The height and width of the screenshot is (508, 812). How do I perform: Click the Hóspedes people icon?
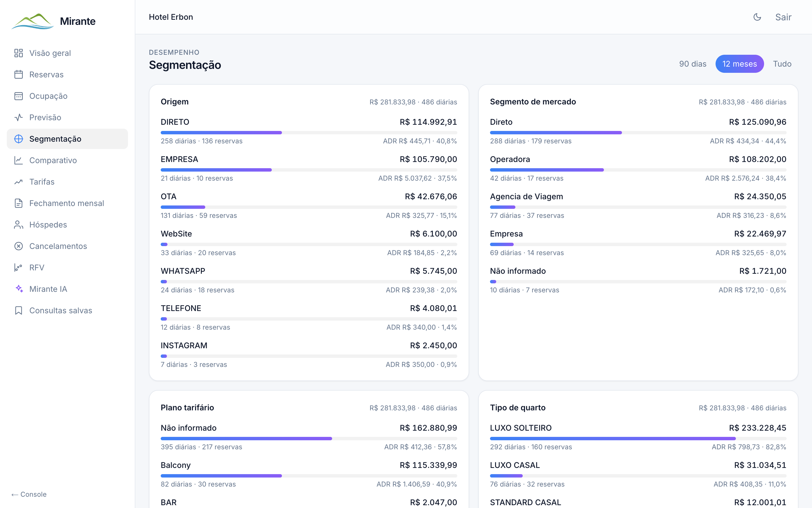18,225
